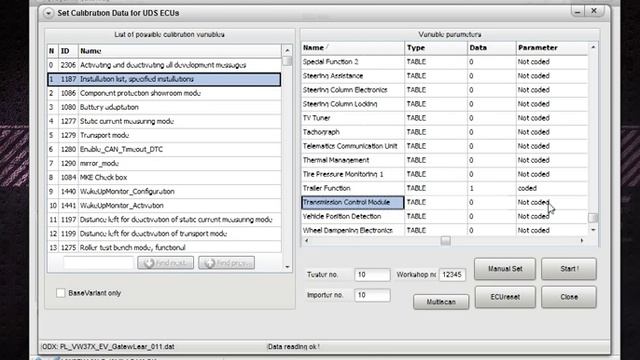This screenshot has height=360, width=640.
Task: Sort by the Name column in Variable parameters
Action: coord(353,48)
